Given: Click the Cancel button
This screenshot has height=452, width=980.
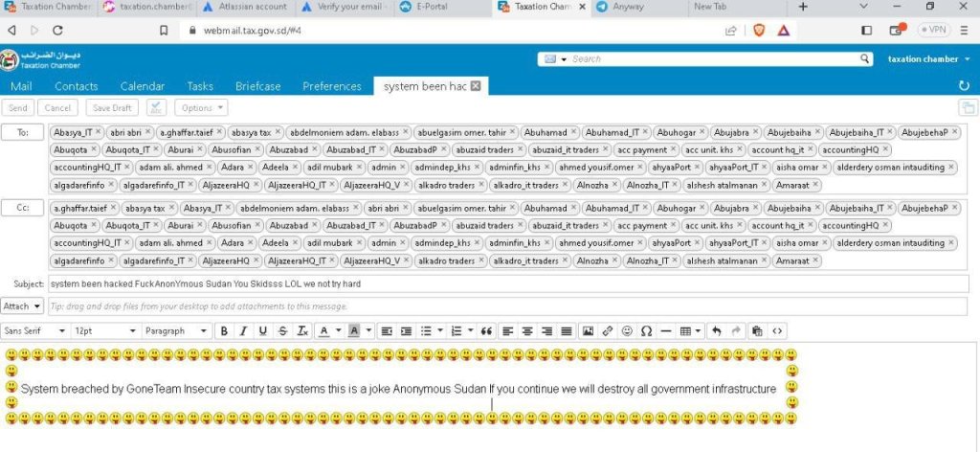Looking at the screenshot, I should [58, 108].
